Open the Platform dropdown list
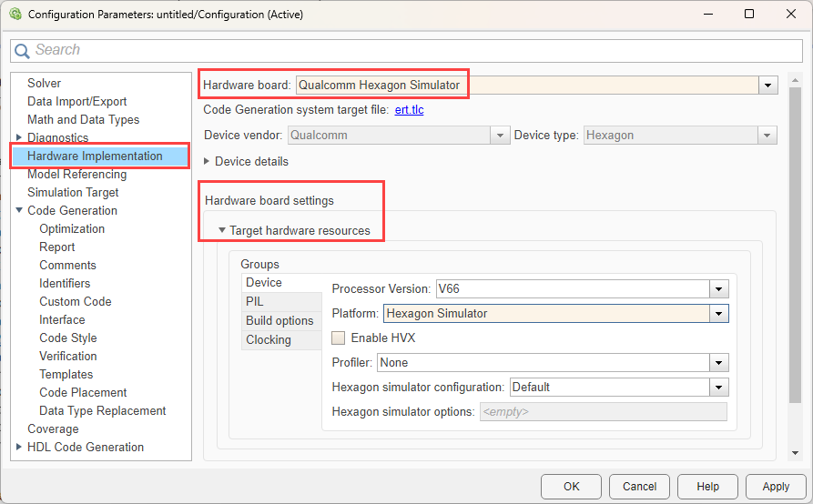813x504 pixels. [x=719, y=314]
